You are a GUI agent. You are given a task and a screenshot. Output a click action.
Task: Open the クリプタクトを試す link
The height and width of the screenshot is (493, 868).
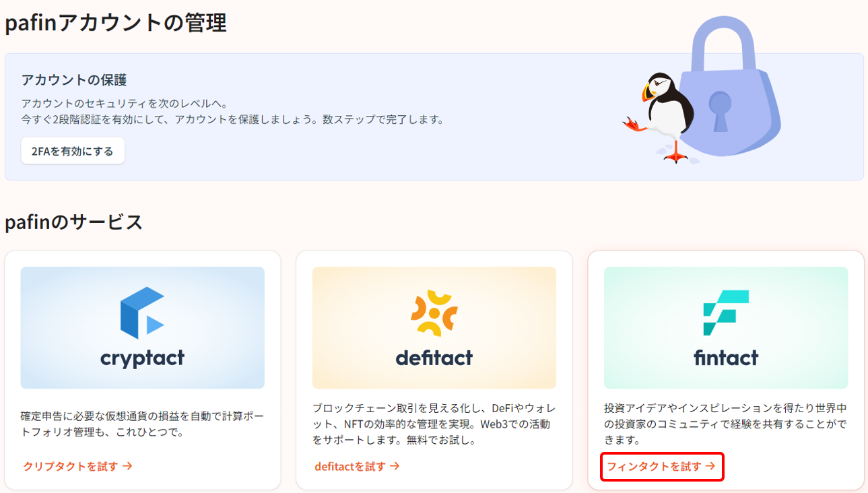[77, 466]
